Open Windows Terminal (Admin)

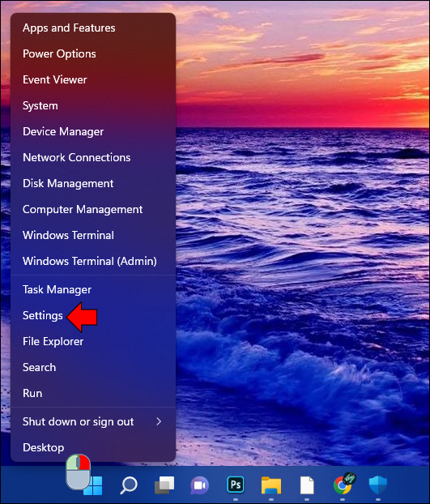coord(93,261)
